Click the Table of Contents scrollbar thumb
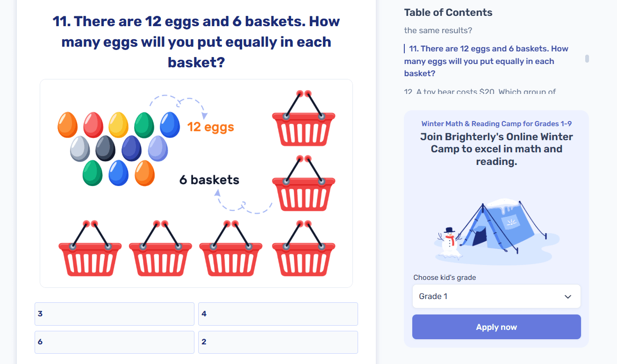The width and height of the screenshot is (617, 364). [x=587, y=59]
